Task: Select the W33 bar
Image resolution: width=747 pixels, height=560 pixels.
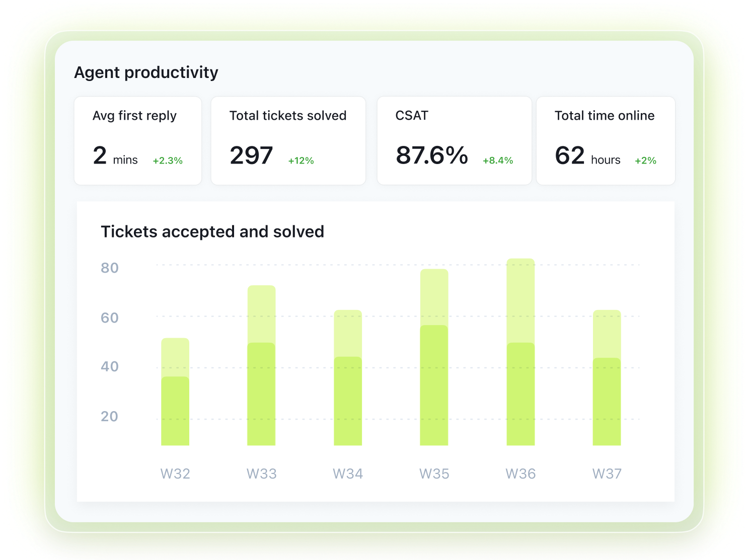Action: pyautogui.click(x=261, y=365)
